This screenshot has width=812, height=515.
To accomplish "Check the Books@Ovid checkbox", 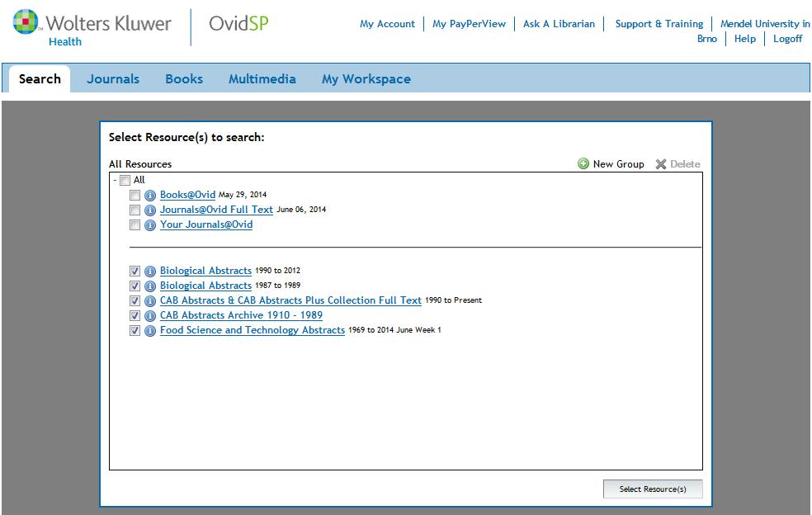I will [x=135, y=196].
